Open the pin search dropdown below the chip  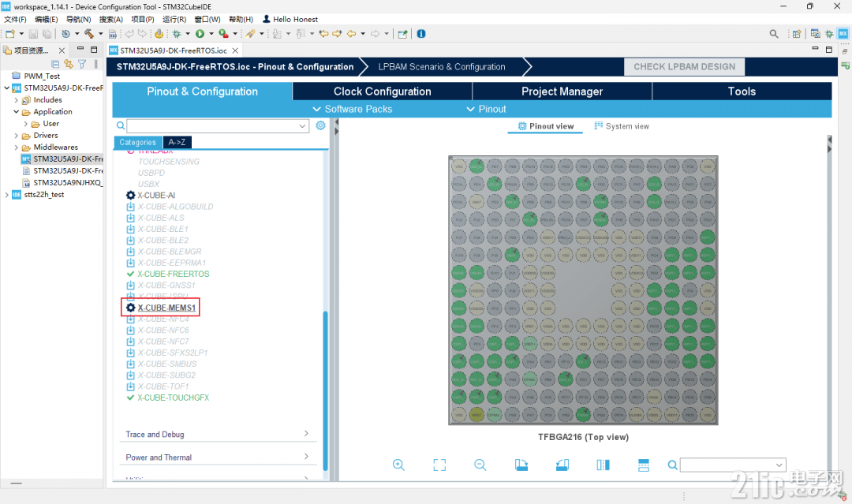tap(779, 465)
